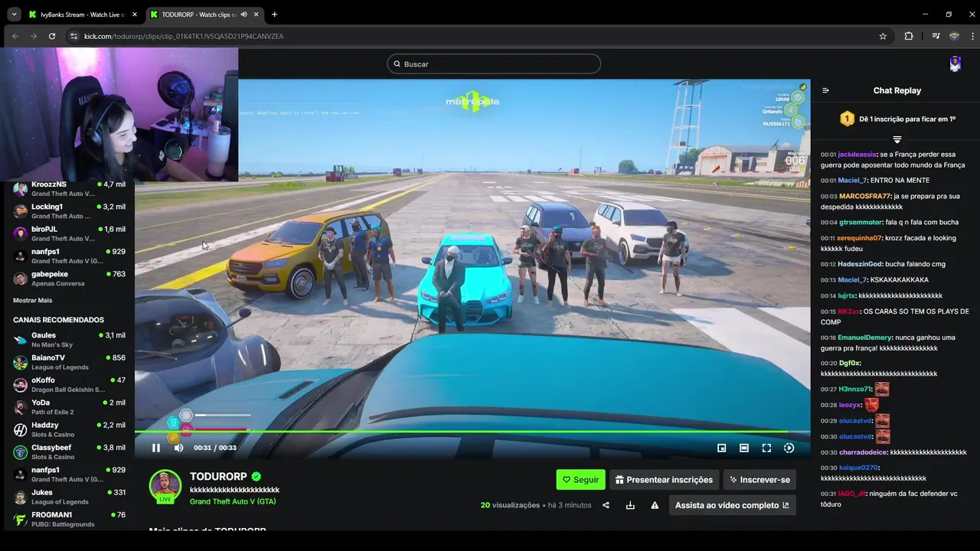Click the emote in H3nnzo71's message
This screenshot has height=551, width=980.
pos(882,389)
